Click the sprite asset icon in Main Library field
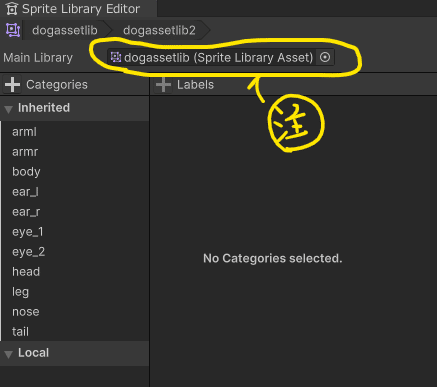This screenshot has width=437, height=387. tap(116, 57)
